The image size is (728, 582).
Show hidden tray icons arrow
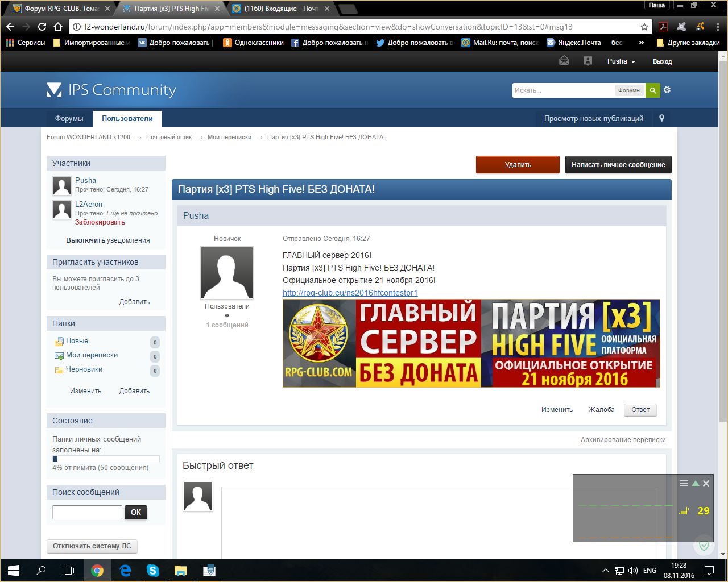click(605, 571)
